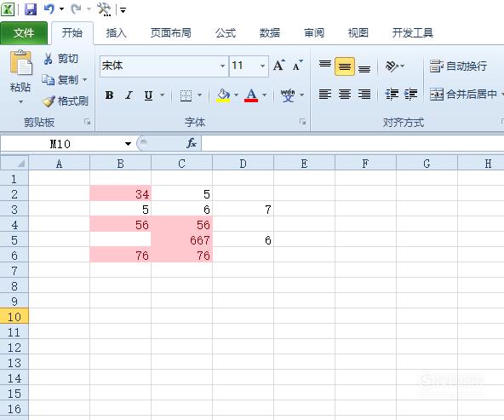Switch to the 视图 tab
This screenshot has height=420, width=504.
coord(358,33)
